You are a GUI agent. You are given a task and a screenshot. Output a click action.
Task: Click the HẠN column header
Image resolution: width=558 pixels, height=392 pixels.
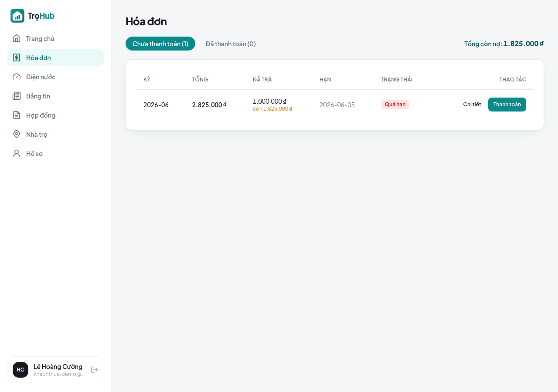pyautogui.click(x=325, y=79)
